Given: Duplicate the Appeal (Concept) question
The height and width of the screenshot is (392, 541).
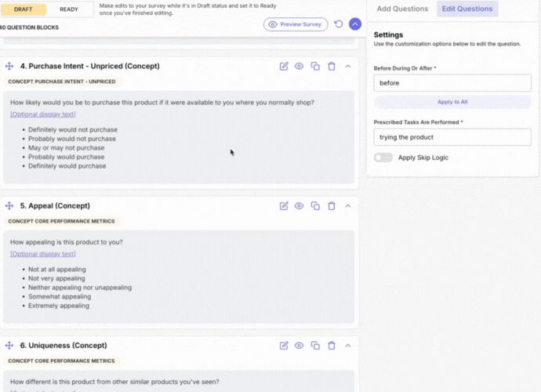Looking at the screenshot, I should pos(315,206).
